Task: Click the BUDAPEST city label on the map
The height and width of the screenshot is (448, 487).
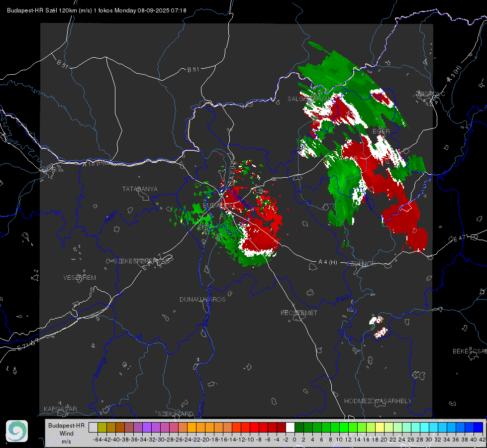Action: click(x=219, y=206)
